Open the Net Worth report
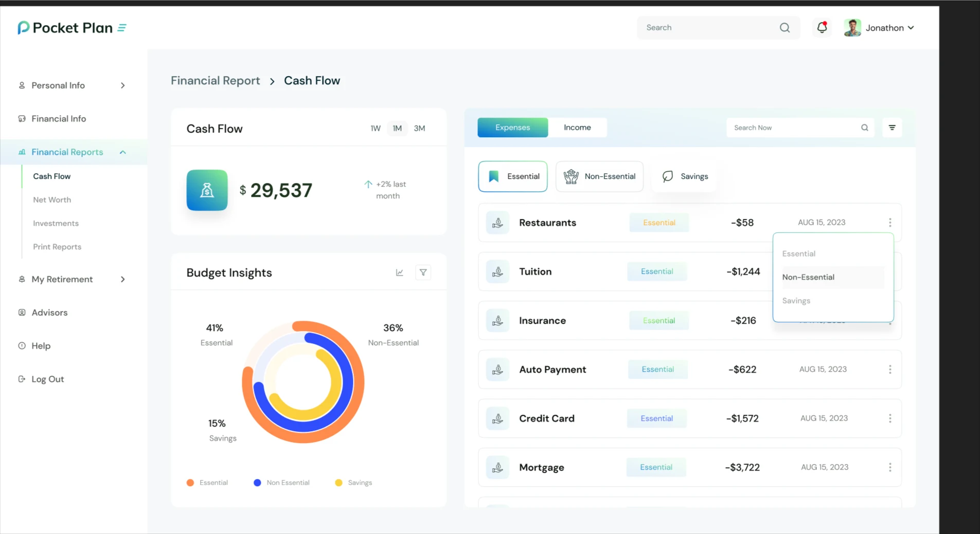Screen dimensions: 980x534 coord(51,199)
